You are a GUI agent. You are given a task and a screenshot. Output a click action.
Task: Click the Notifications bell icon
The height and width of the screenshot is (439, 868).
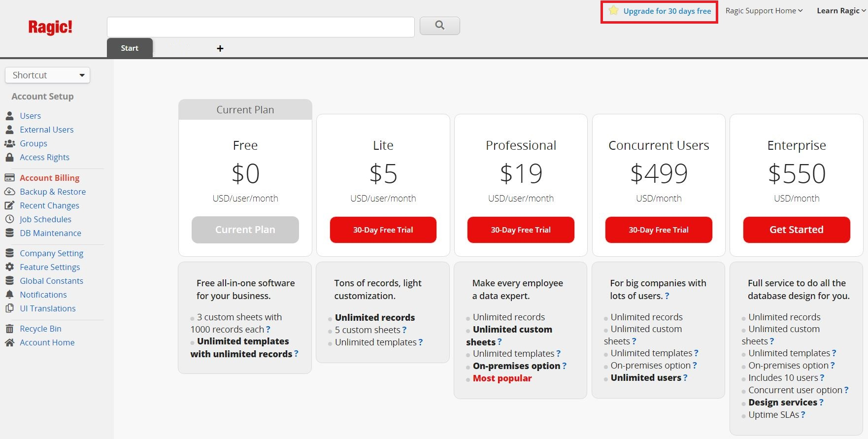9,295
